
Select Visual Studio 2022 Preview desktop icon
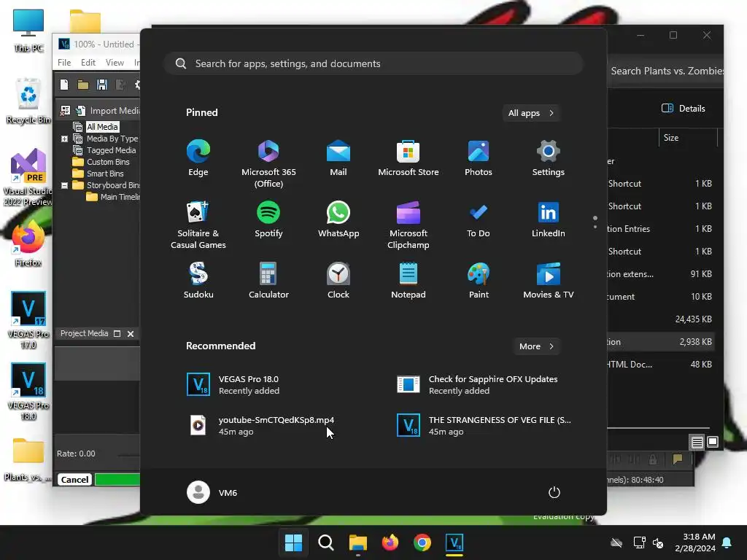tap(28, 178)
